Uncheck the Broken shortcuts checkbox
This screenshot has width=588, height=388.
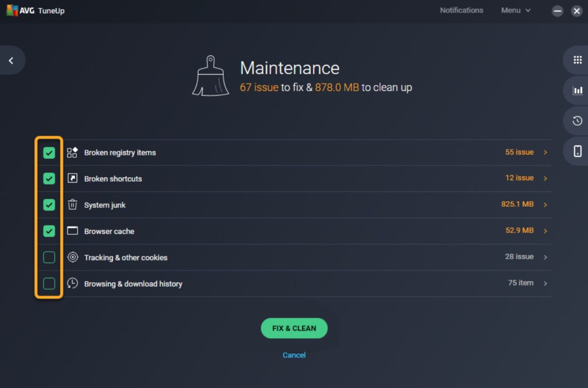tap(49, 178)
